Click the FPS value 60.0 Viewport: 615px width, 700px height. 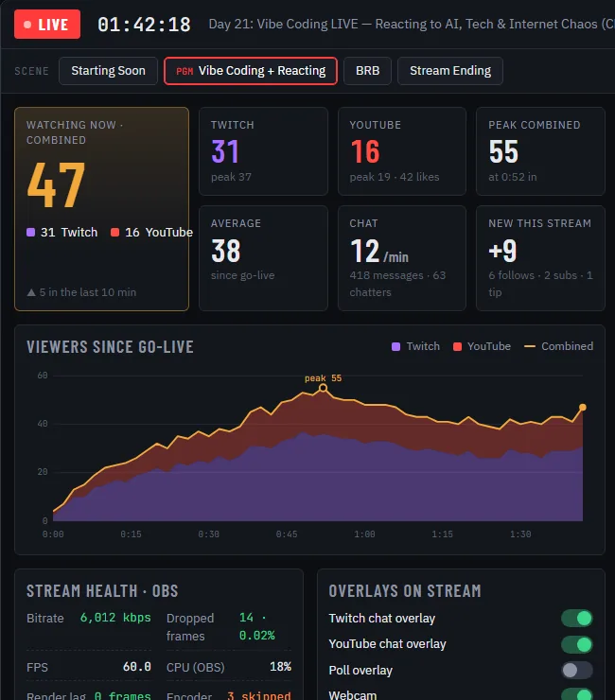click(x=136, y=667)
